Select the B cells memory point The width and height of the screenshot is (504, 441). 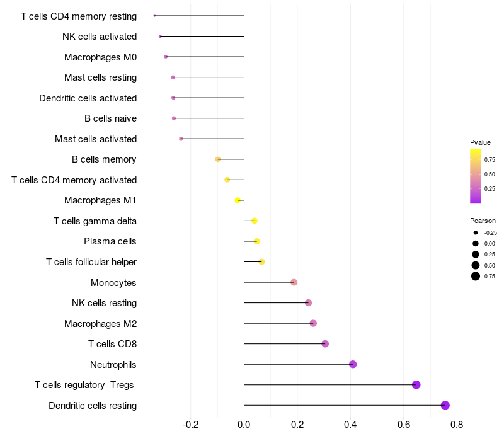(218, 159)
